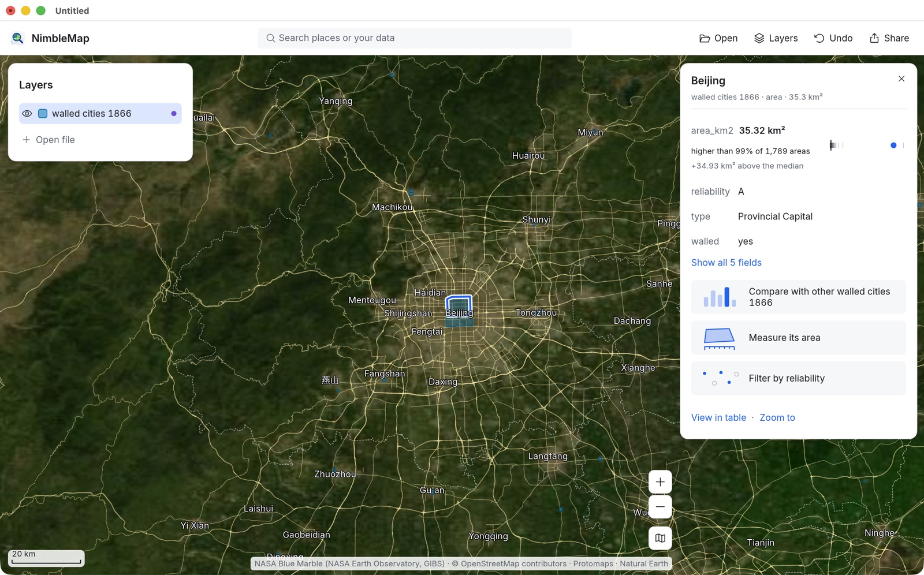This screenshot has height=575, width=924.
Task: Hide the walled cities 1866 layer
Action: [x=27, y=114]
